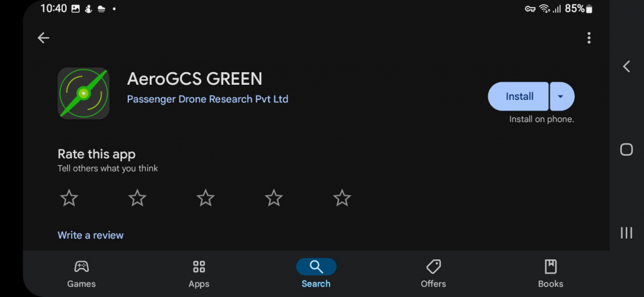The width and height of the screenshot is (644, 297).
Task: Open the Write a review link
Action: pos(91,235)
